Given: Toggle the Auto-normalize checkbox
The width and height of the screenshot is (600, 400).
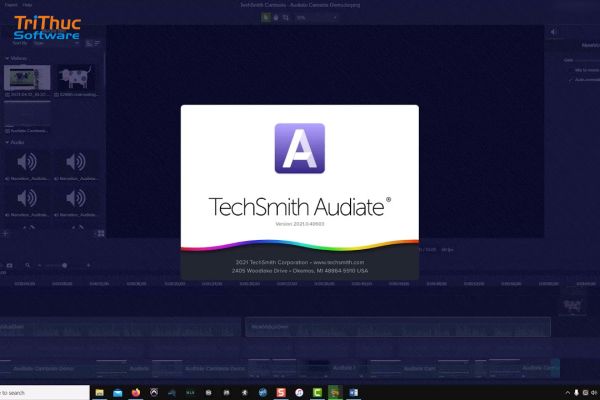Looking at the screenshot, I should (x=571, y=80).
